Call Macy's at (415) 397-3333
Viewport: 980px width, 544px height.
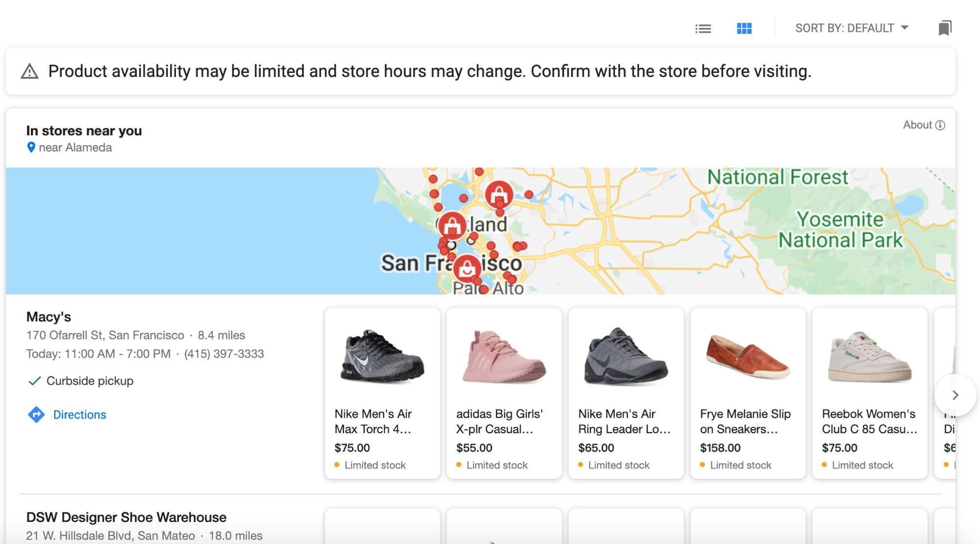(224, 354)
